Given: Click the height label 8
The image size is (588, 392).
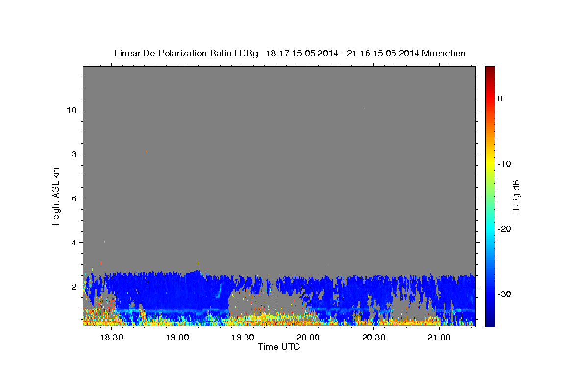Looking at the screenshot, I should tap(74, 154).
